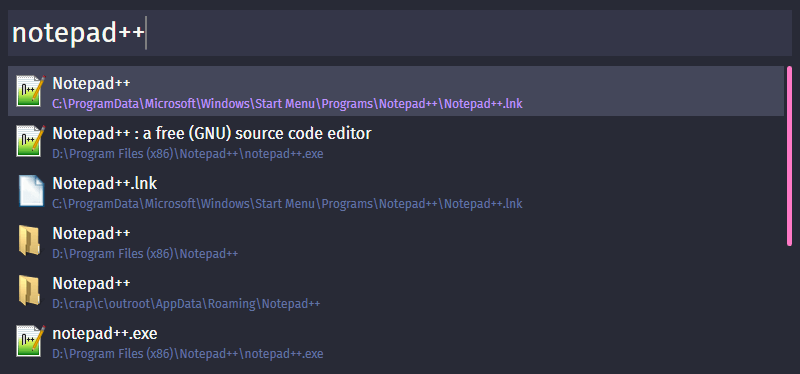This screenshot has height=374, width=800.
Task: Click the D:\Program Files (x86)\Notepad++\notepad++.exe path under the GNU editor result
Action: click(188, 154)
